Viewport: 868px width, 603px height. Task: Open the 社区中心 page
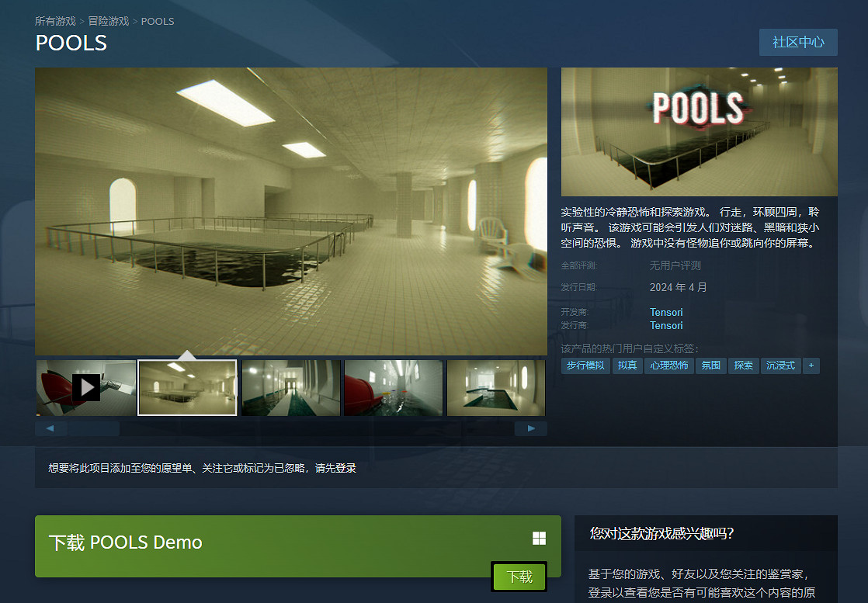coord(798,42)
